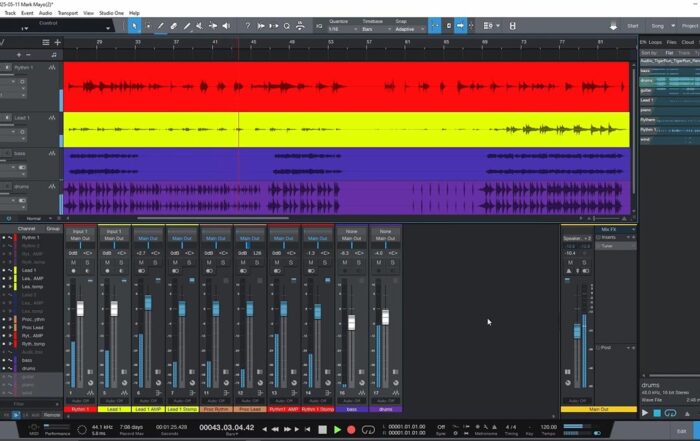Select the Paint tool
Image resolution: width=700 pixels, height=441 pixels.
click(x=187, y=26)
